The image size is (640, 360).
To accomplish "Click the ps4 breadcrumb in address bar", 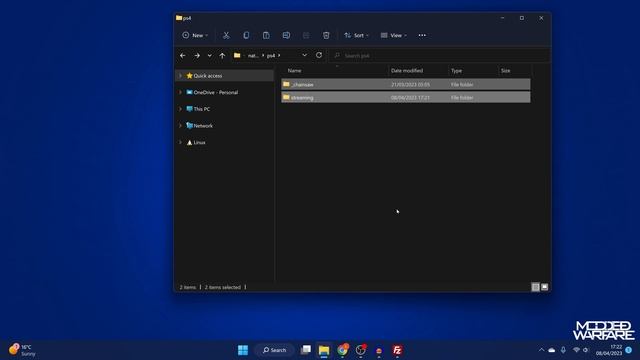I will 271,56.
